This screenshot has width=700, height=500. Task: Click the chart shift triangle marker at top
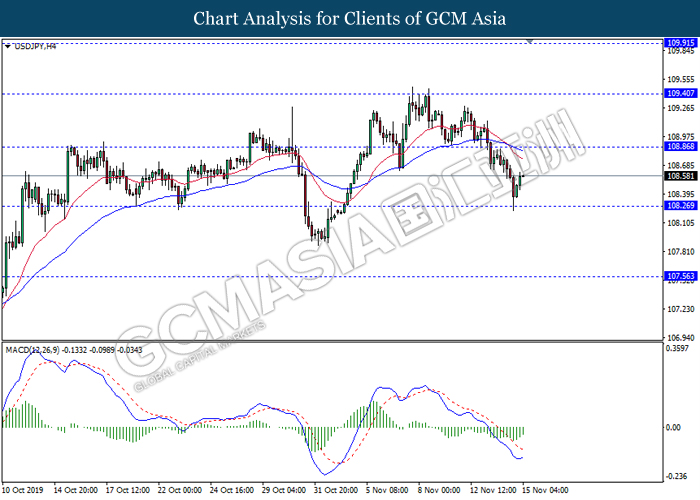pyautogui.click(x=529, y=42)
